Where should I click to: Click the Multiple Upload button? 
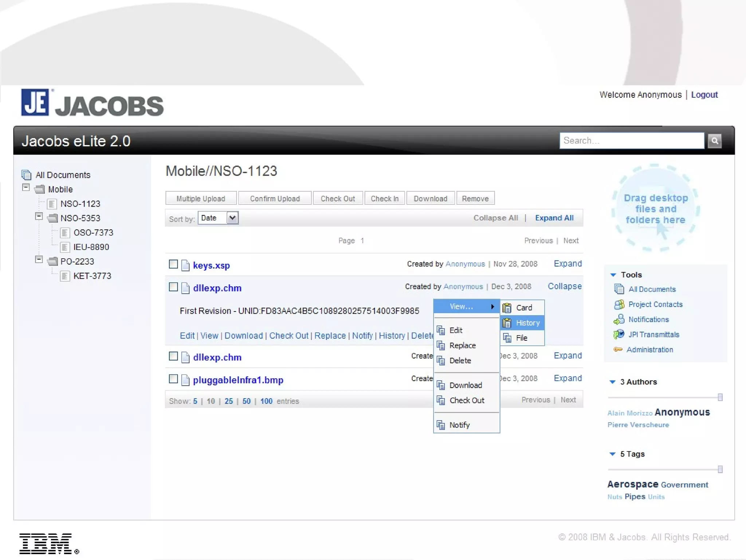point(201,199)
